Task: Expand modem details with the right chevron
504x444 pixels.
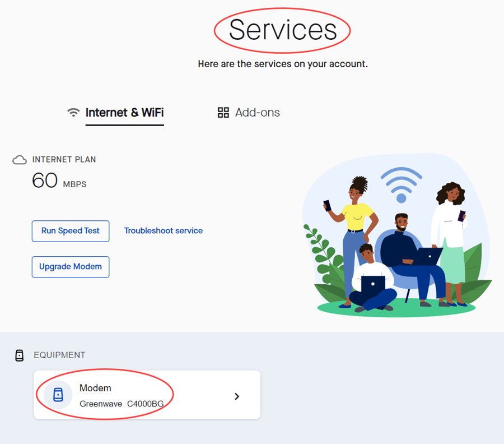Action: [237, 396]
